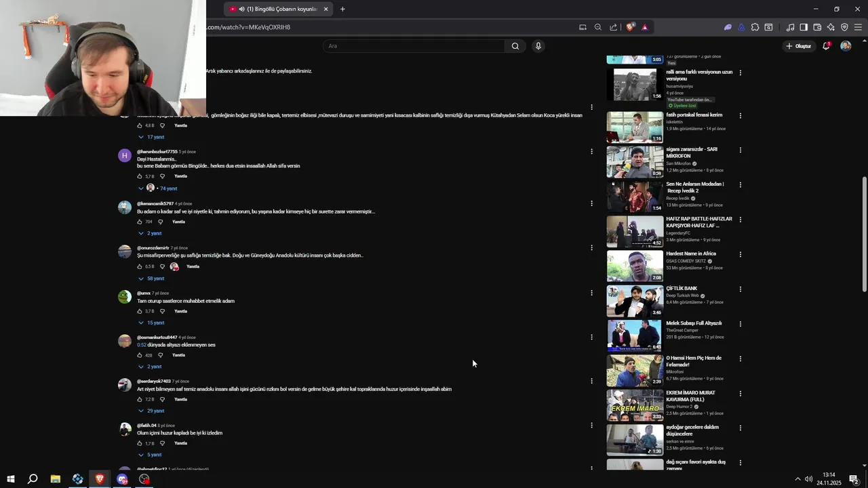Like the fatih.04 comment
Screen dimensions: 868x488
click(x=140, y=443)
